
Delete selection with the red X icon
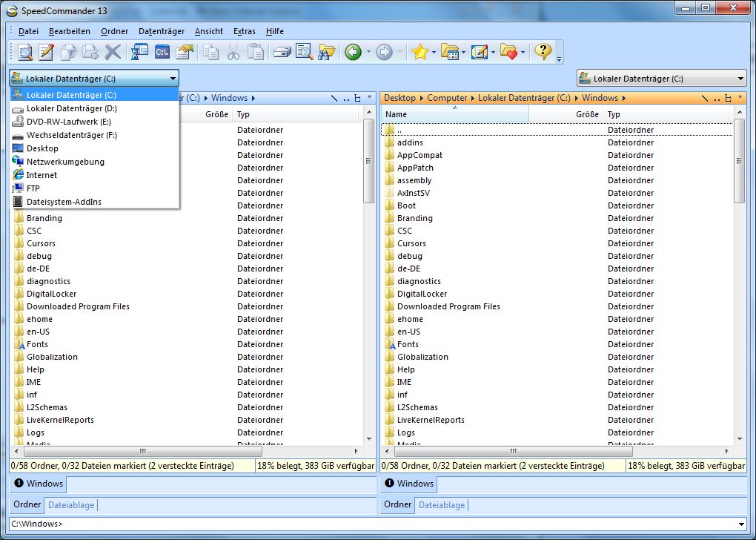pos(113,52)
